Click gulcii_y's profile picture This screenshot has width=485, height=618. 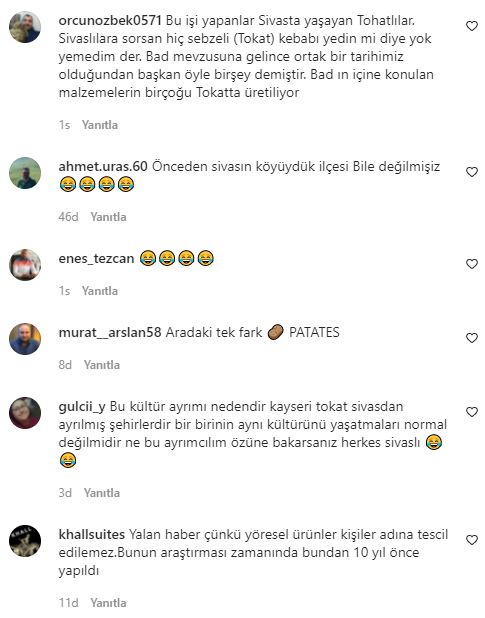(x=25, y=413)
